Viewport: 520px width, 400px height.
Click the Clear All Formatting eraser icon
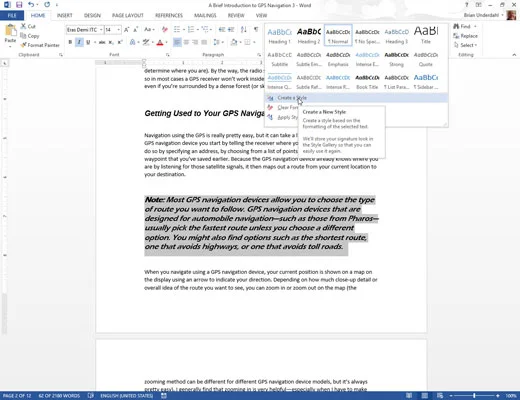[x=164, y=30]
